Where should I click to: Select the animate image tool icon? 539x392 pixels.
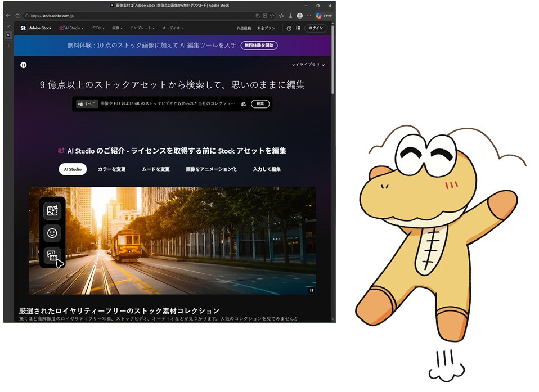(x=52, y=255)
